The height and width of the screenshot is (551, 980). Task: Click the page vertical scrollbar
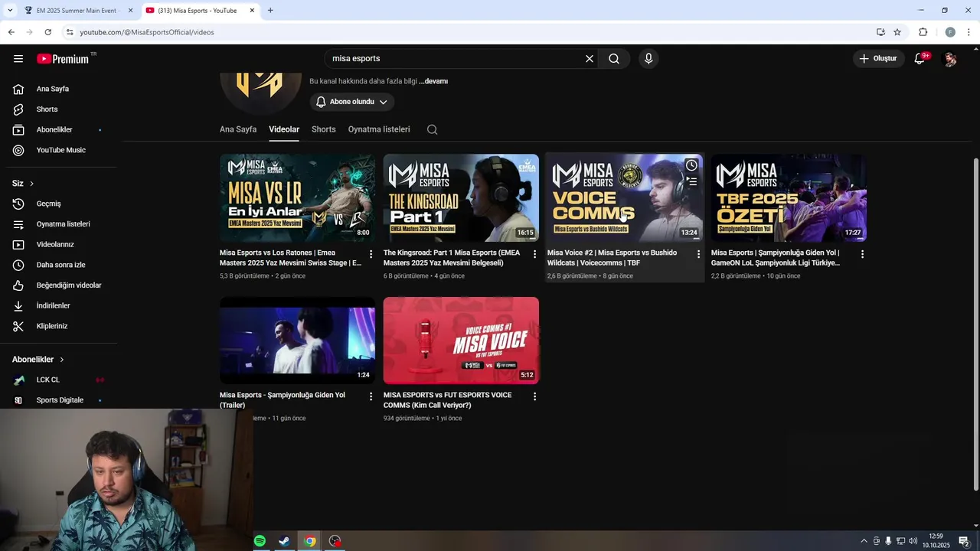click(975, 324)
